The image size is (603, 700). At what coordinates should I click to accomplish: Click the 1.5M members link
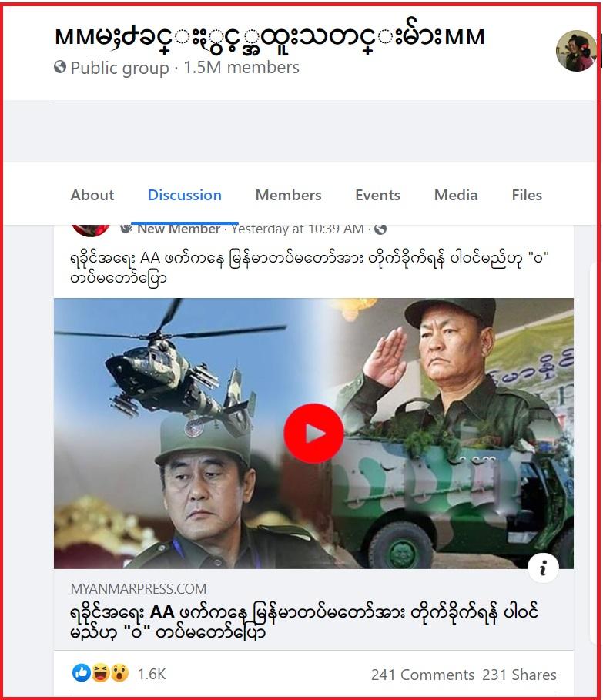[x=242, y=68]
